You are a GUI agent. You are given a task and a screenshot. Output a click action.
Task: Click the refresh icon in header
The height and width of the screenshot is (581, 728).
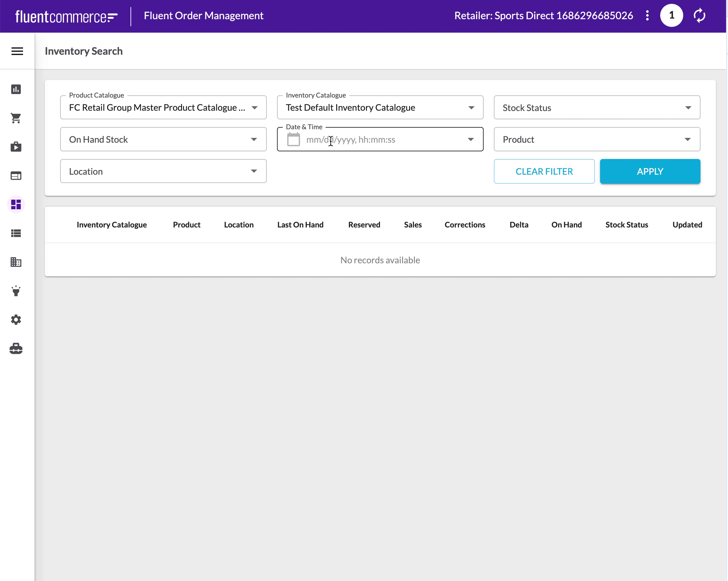click(699, 16)
